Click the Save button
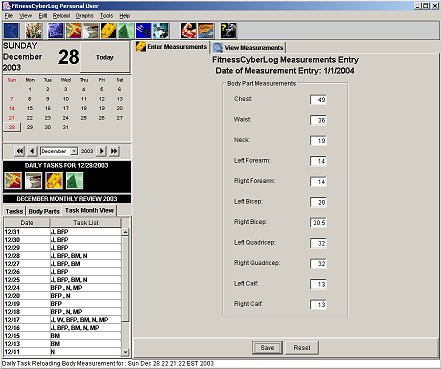This screenshot has width=441, height=369. point(267,348)
